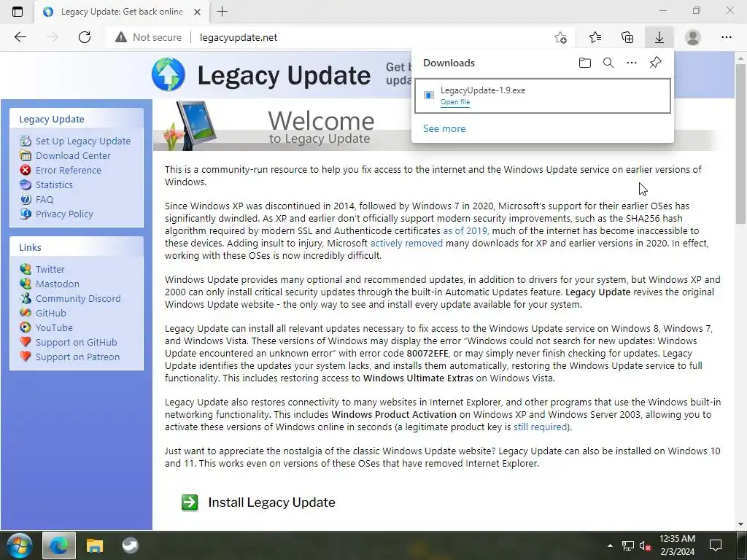Click the Not secure warning icon

[121, 37]
